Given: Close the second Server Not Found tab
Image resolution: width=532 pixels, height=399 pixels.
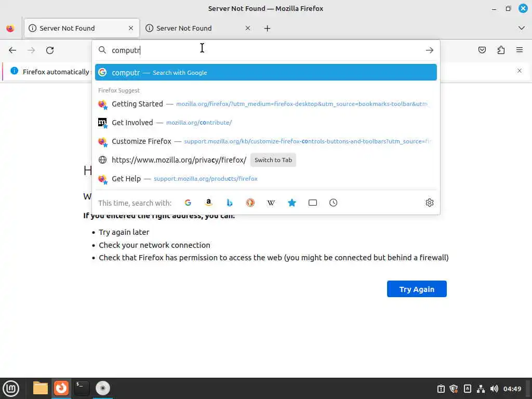Looking at the screenshot, I should click(x=248, y=28).
